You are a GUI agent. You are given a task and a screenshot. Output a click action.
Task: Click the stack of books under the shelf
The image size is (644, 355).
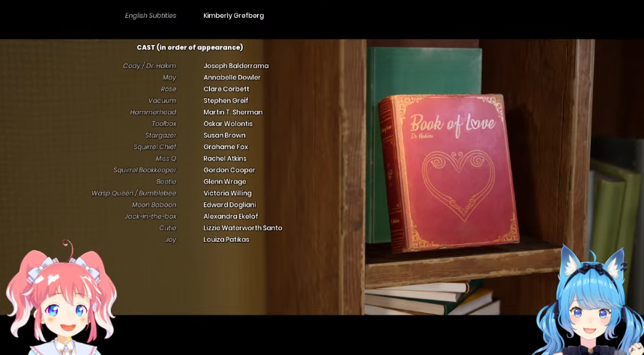[x=431, y=298]
